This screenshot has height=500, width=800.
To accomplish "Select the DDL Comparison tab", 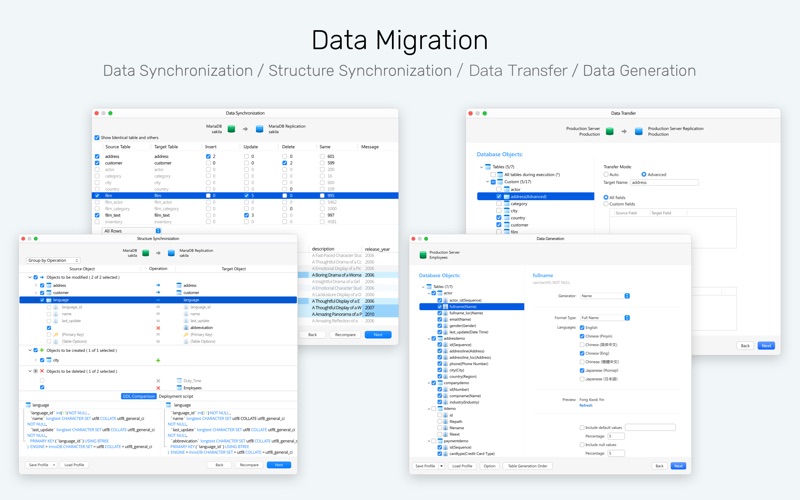I will (x=139, y=396).
